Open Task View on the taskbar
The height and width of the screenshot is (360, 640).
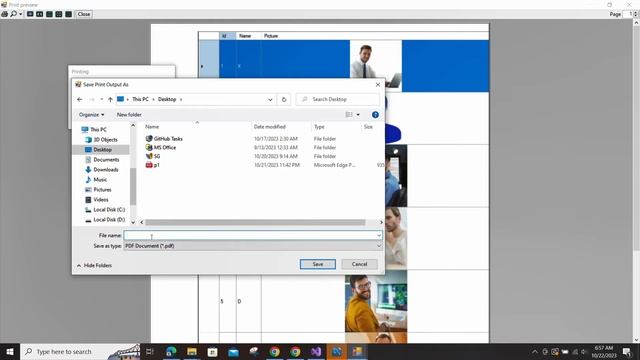coord(149,351)
